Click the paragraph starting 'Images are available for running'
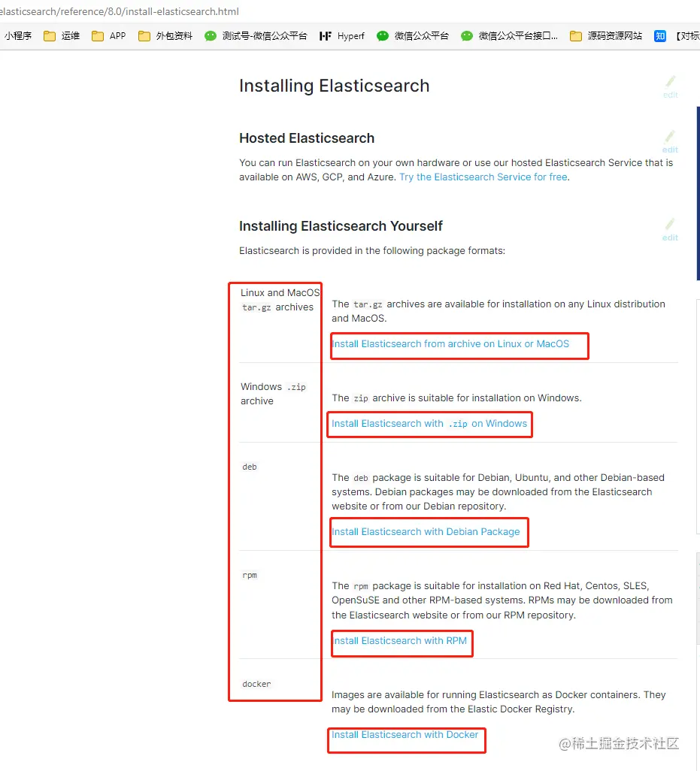The image size is (700, 771). (x=498, y=702)
